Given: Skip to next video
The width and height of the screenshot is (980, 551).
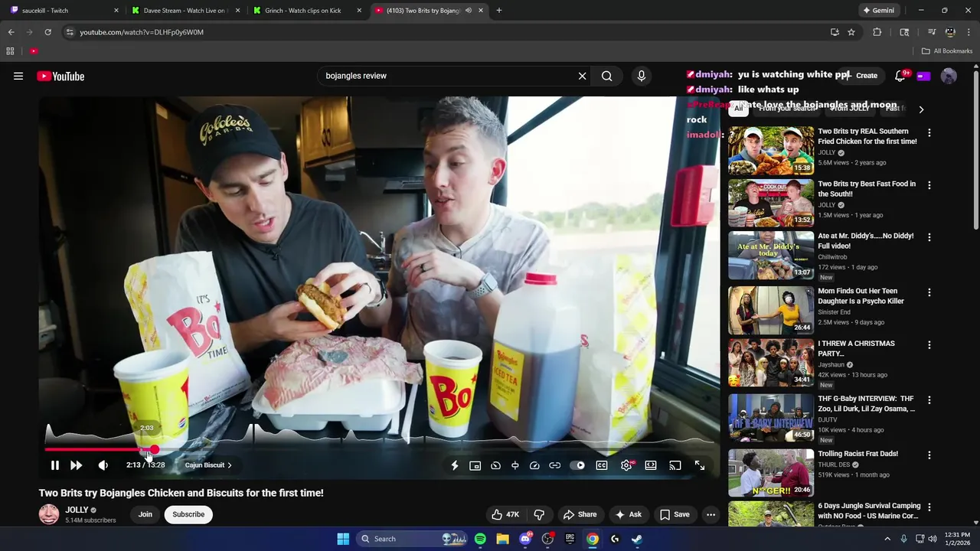Looking at the screenshot, I should click(77, 465).
